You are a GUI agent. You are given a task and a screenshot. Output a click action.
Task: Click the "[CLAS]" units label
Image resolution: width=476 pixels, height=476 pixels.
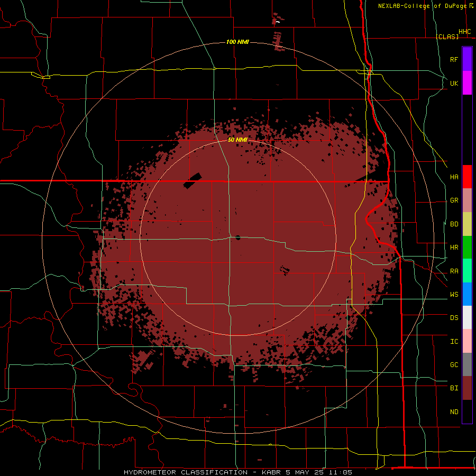447,36
